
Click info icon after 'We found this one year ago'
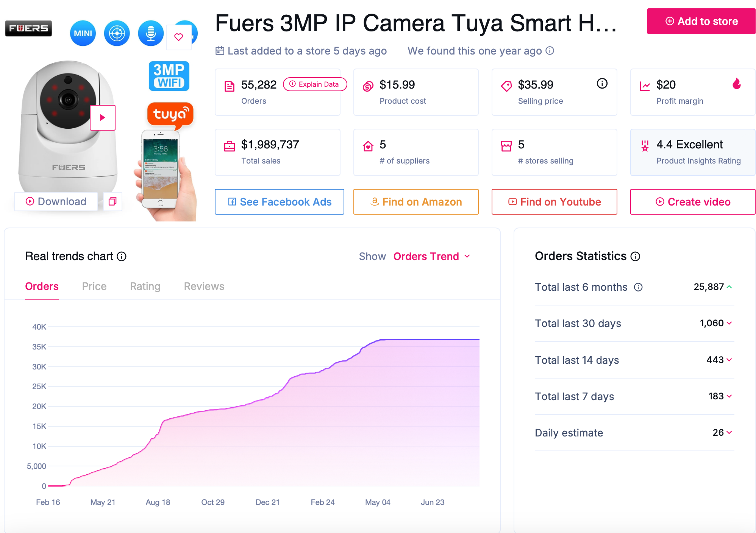pos(550,50)
